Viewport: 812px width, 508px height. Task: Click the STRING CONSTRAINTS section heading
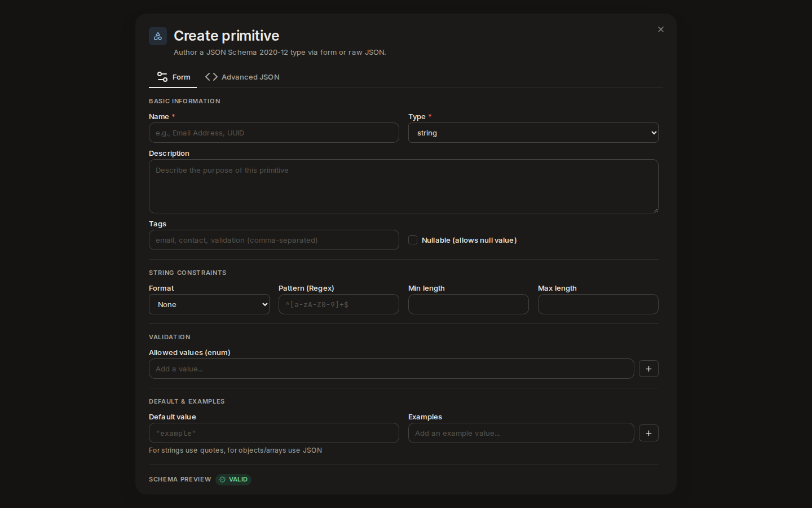click(188, 273)
